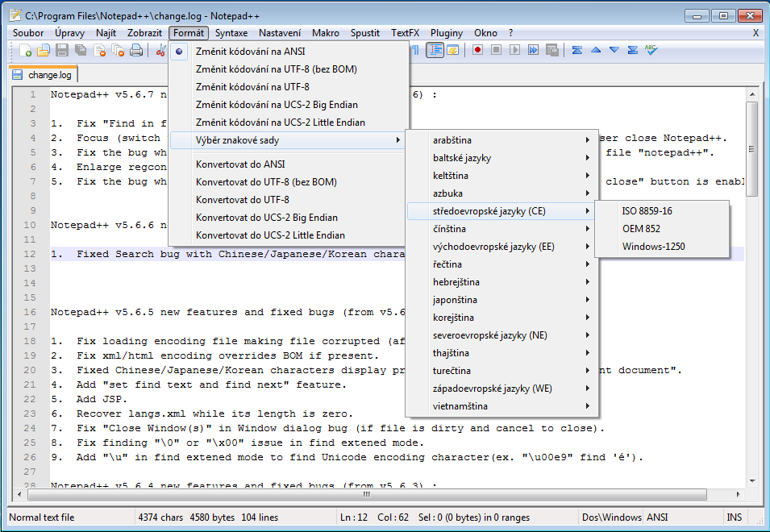Screen dimensions: 770x532
Task: Click the blue up triangle toolbar icon
Action: (x=596, y=50)
